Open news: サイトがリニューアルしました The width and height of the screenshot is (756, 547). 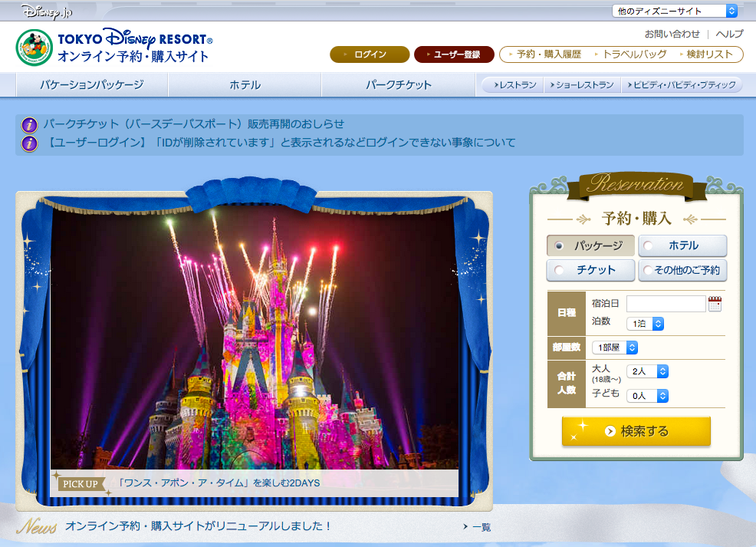tap(198, 526)
